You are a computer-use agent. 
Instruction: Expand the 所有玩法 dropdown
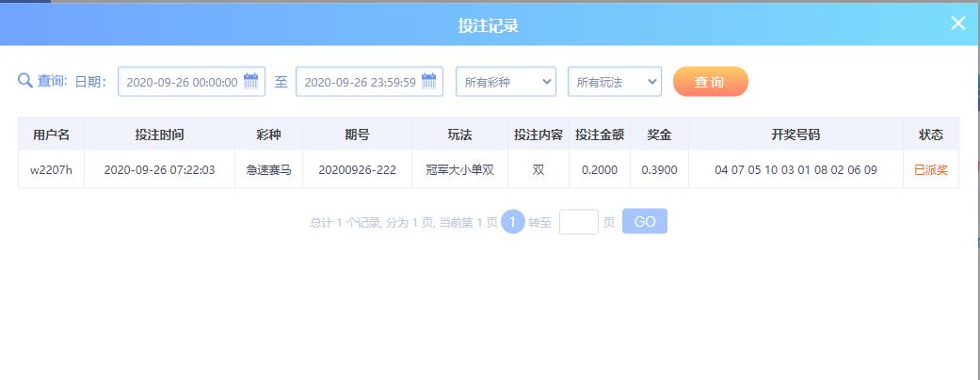[x=615, y=82]
